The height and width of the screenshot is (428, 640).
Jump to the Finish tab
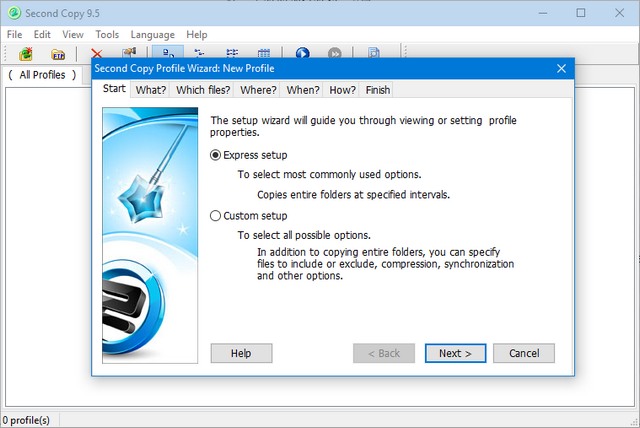(x=377, y=90)
